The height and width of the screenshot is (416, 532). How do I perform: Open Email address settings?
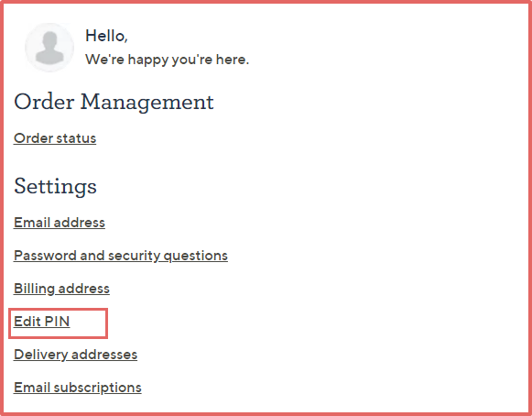pyautogui.click(x=60, y=223)
